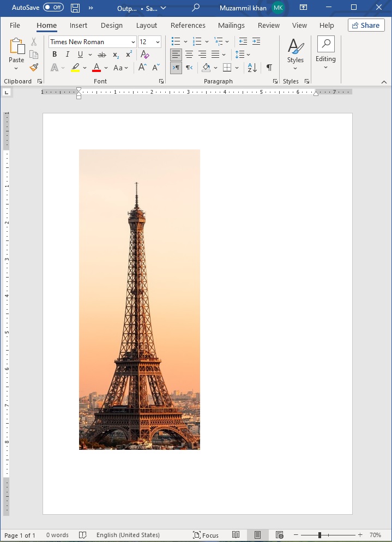This screenshot has height=542, width=392.
Task: Switch to Web Layout view in status bar
Action: tap(279, 535)
